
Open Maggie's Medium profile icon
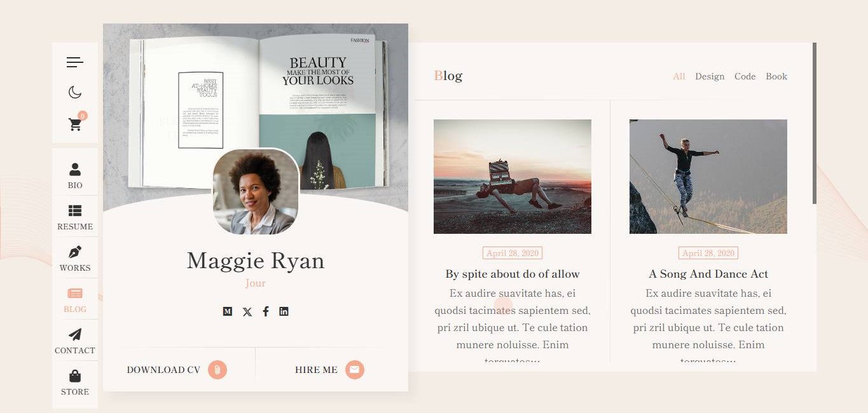click(x=228, y=311)
